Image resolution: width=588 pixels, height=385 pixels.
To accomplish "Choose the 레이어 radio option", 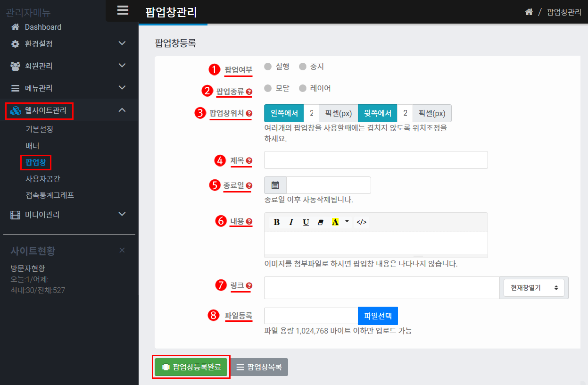I will click(303, 88).
